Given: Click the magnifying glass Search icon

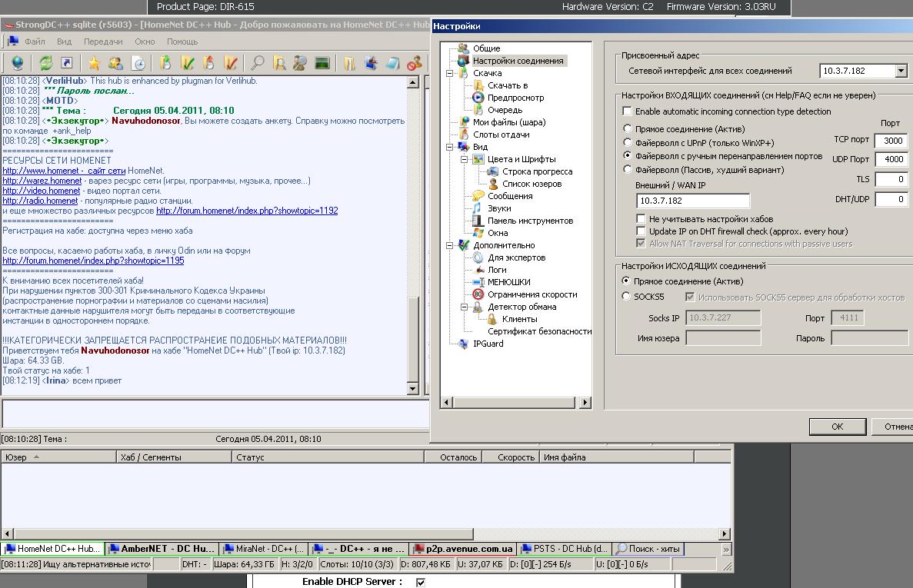Looking at the screenshot, I should click(x=258, y=63).
